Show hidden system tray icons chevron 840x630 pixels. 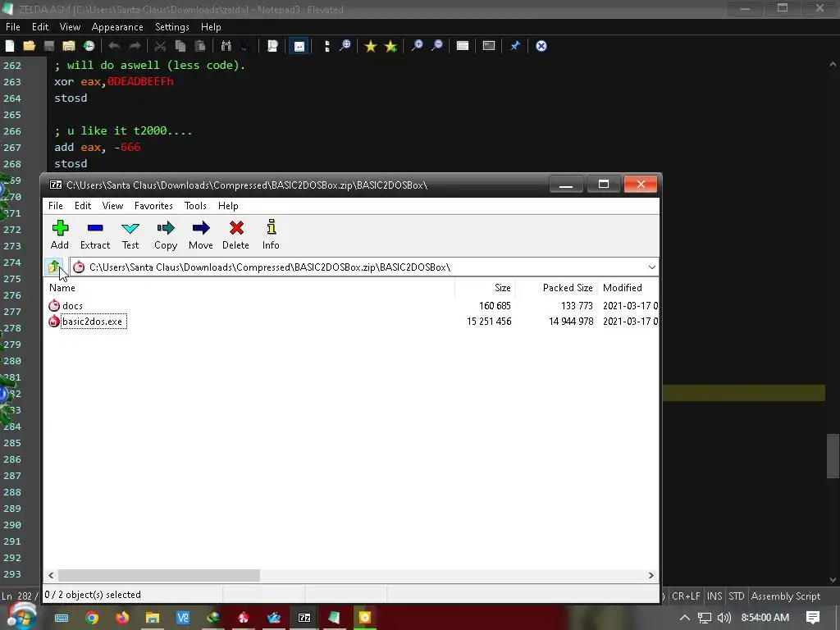[685, 618]
